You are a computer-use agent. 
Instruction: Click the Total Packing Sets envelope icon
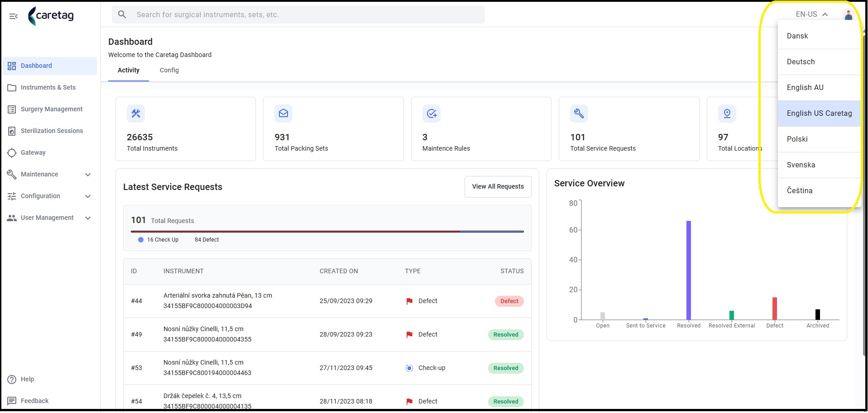coord(283,114)
